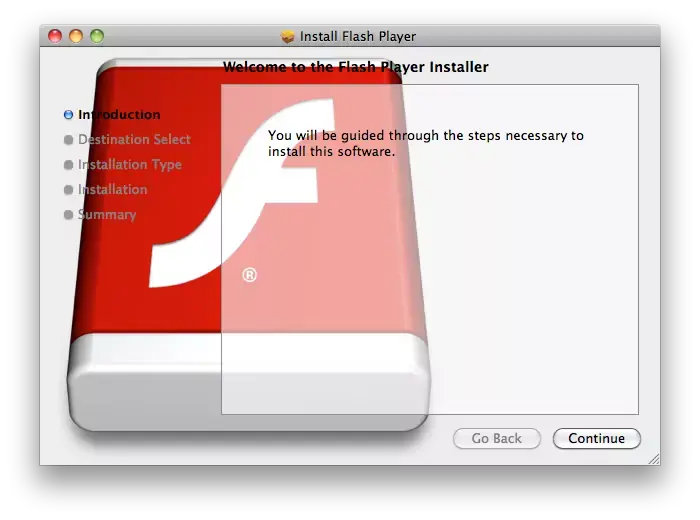The height and width of the screenshot is (520, 700).
Task: Minimize the window with the yellow button
Action: 76,36
